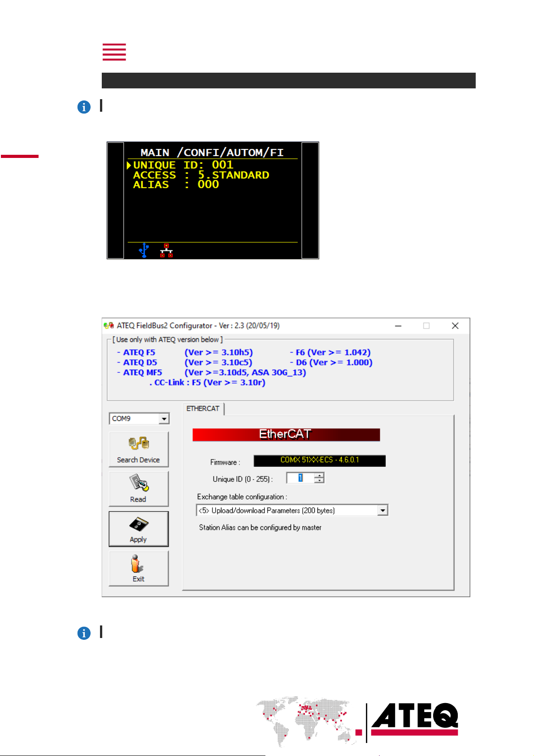Close the FieldBus2 Configurator window

coord(455,326)
